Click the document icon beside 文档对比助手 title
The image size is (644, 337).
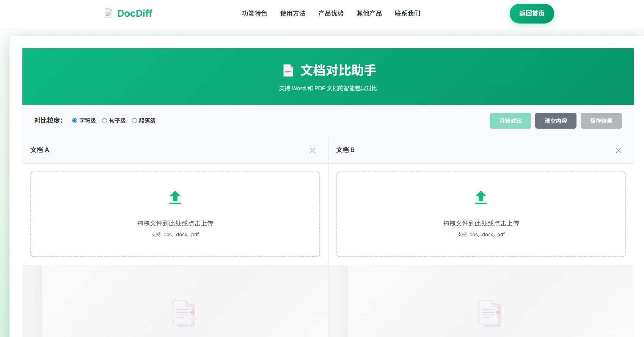tap(288, 71)
